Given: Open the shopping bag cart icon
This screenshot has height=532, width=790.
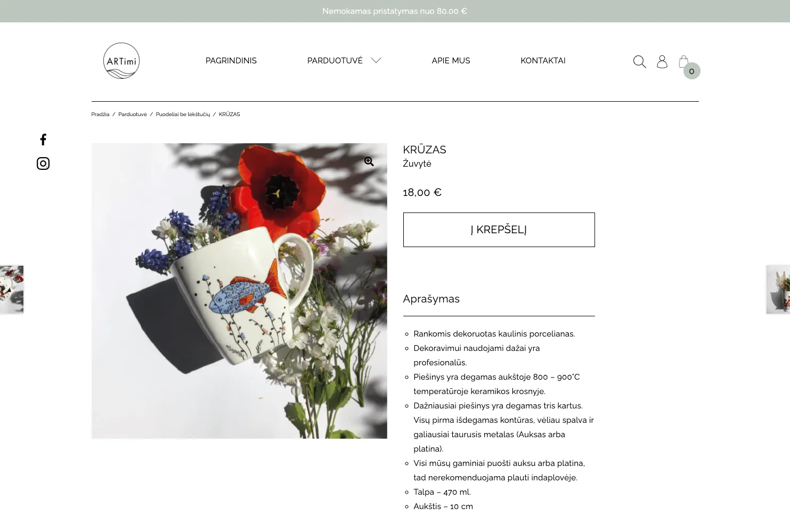Looking at the screenshot, I should pyautogui.click(x=684, y=61).
